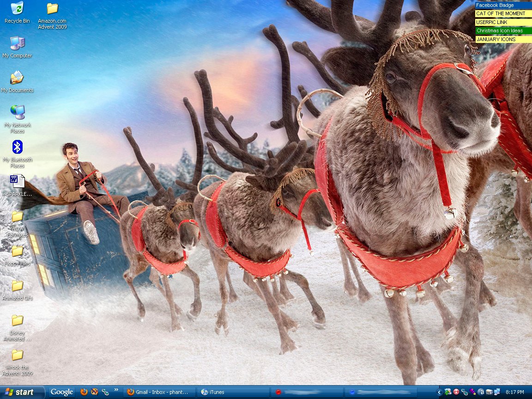Screen dimensions: 532x399
Task: Open My Network Places icon
Action: [x=17, y=112]
